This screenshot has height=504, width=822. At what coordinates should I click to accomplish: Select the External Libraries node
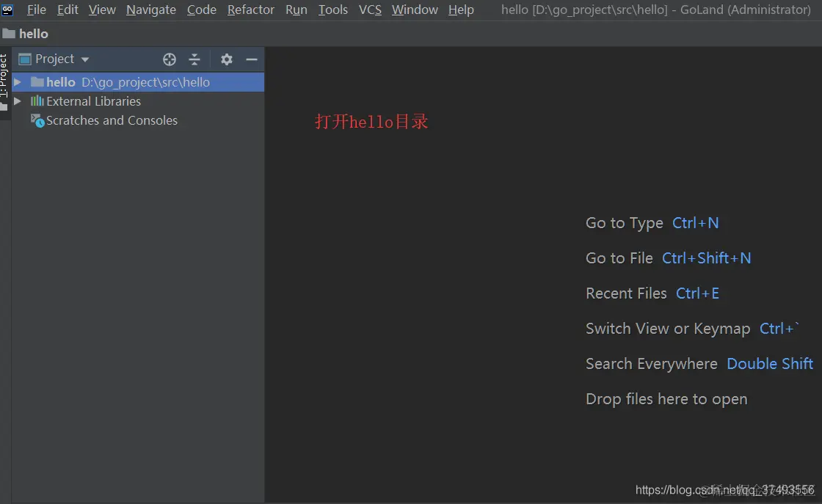[x=92, y=101]
